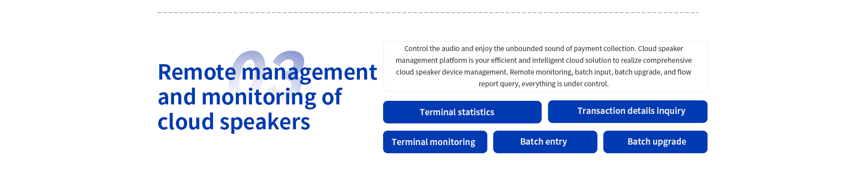Click the line 'management platform is your efficient'
Viewport: 868px width, 179px height.
[543, 60]
